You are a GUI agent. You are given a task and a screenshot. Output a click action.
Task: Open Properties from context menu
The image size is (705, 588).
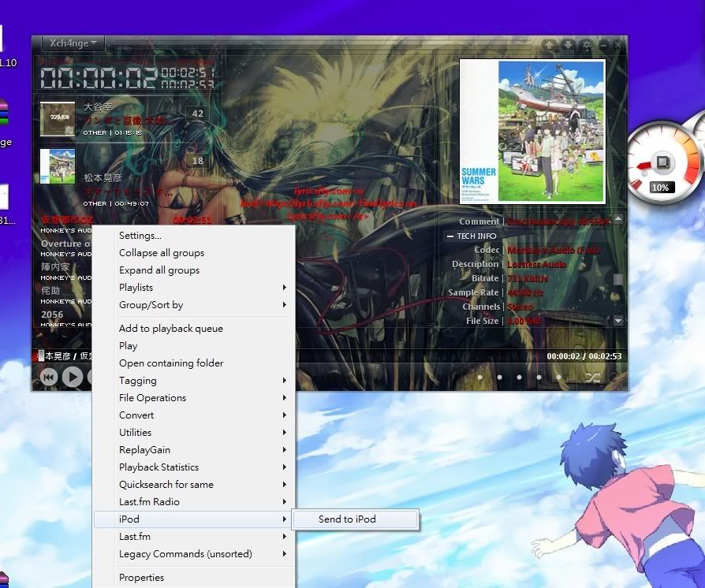click(194, 578)
